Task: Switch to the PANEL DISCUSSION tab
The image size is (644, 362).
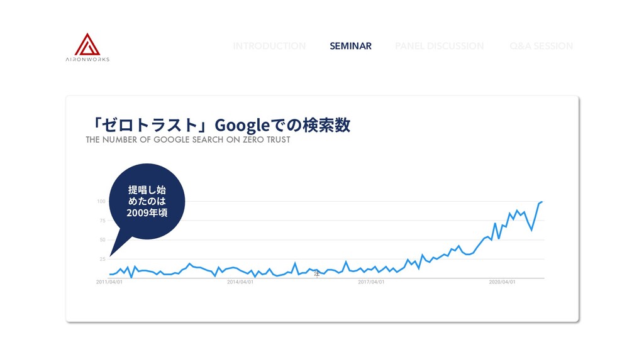Action: [x=440, y=46]
